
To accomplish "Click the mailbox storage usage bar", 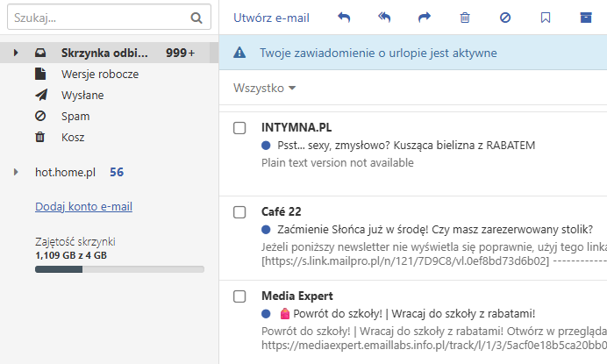I will 119,269.
